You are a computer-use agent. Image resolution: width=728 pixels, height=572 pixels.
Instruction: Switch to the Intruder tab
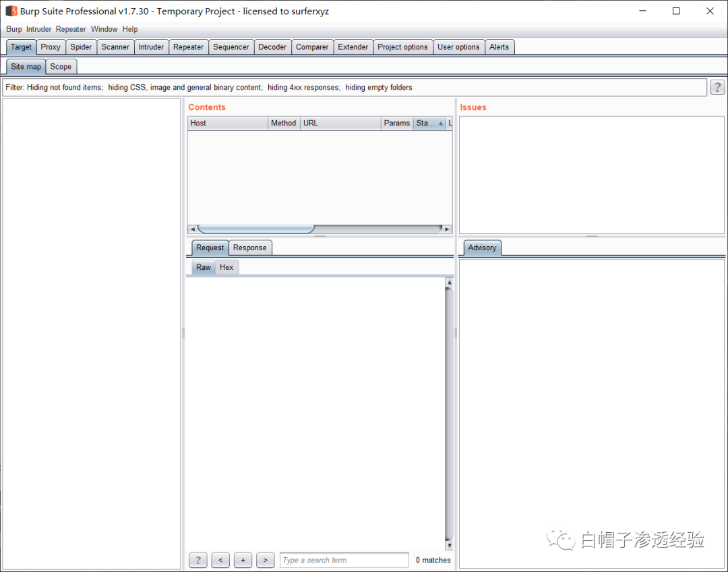[151, 47]
